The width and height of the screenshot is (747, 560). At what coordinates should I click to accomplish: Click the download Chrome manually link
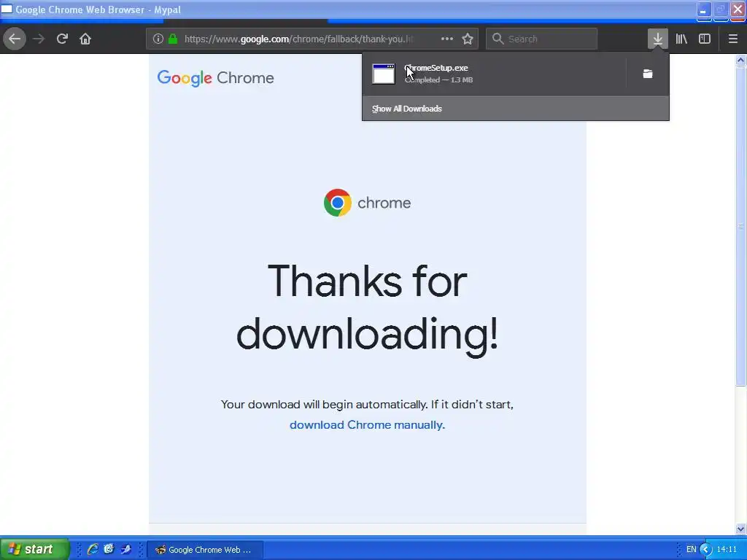[x=368, y=425]
